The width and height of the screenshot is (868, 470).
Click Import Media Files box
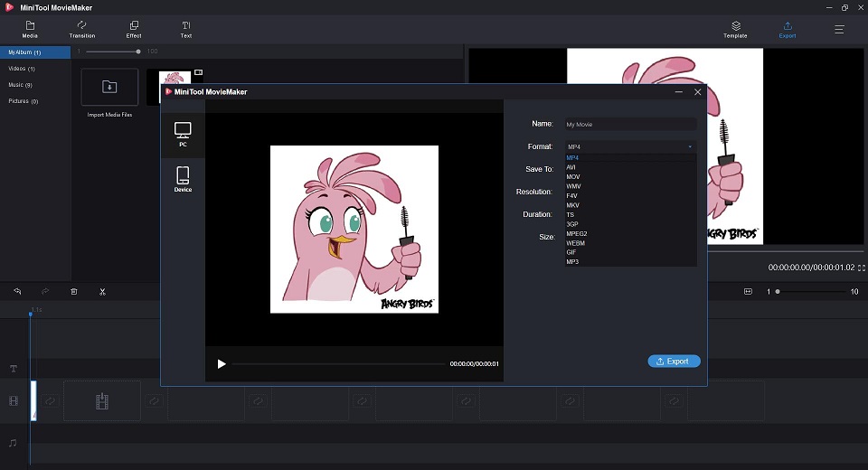[x=109, y=87]
